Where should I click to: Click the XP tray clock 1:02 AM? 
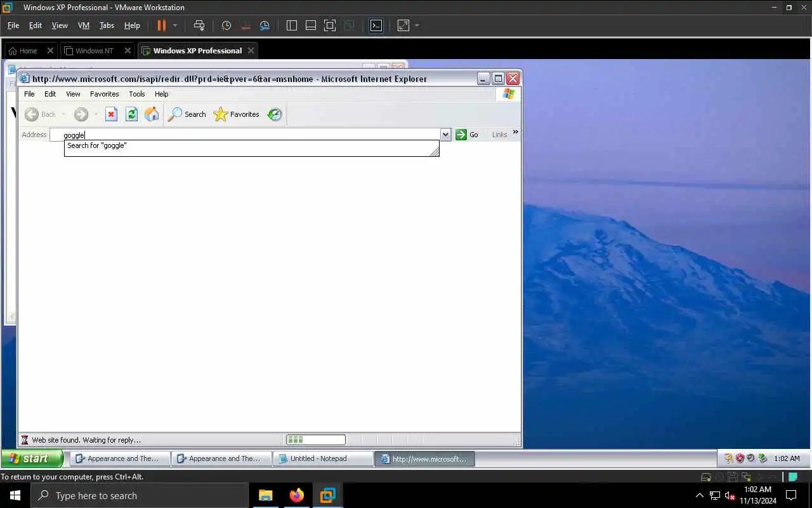(x=787, y=458)
